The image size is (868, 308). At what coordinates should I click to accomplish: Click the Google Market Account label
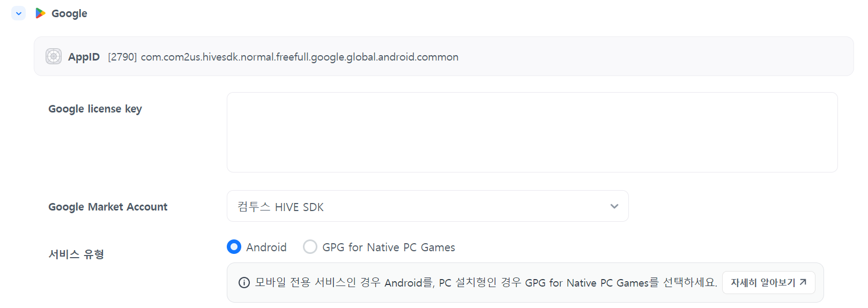(x=108, y=207)
